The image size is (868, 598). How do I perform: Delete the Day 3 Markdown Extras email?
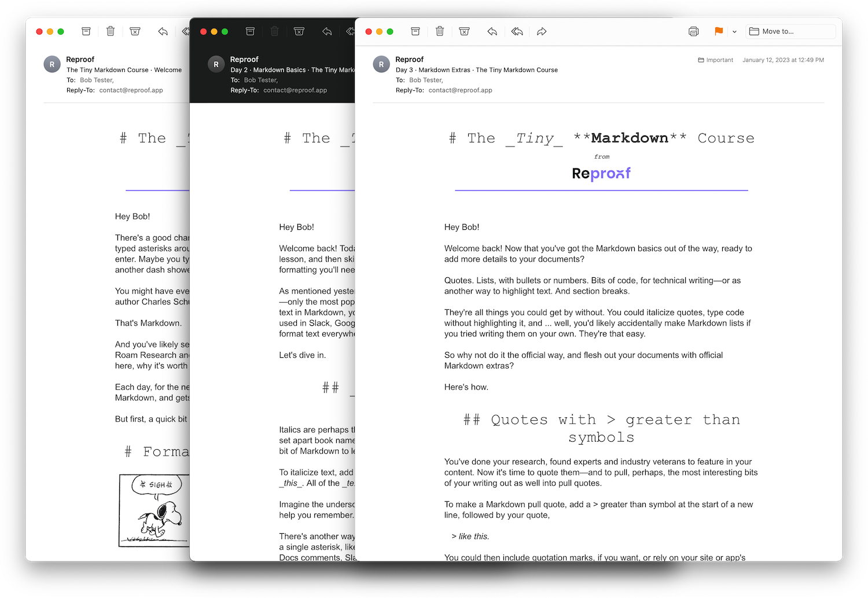coord(440,31)
